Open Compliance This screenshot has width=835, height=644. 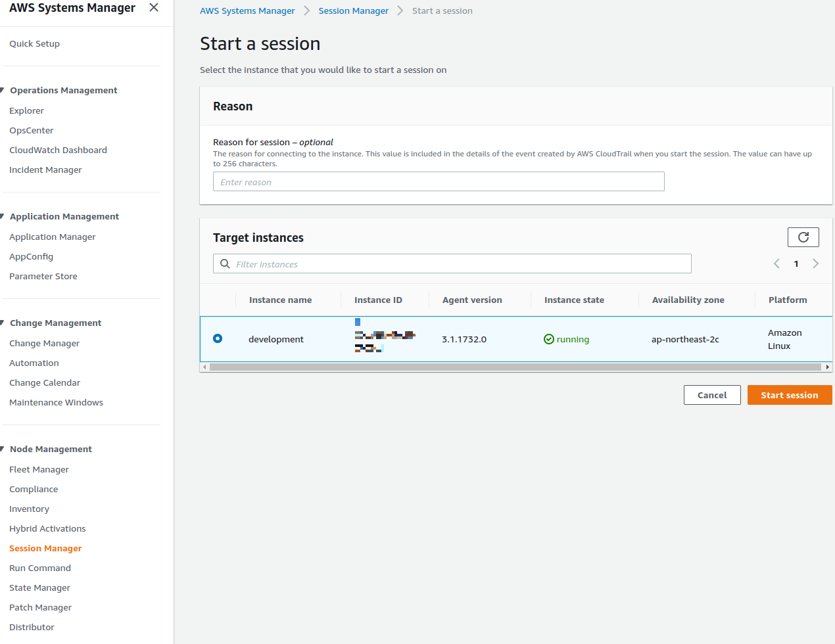coord(34,489)
